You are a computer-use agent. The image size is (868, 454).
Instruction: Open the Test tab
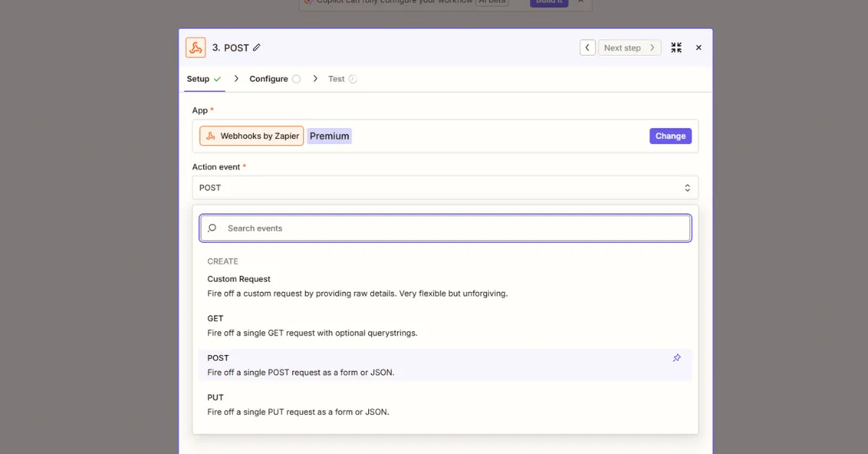pos(336,78)
